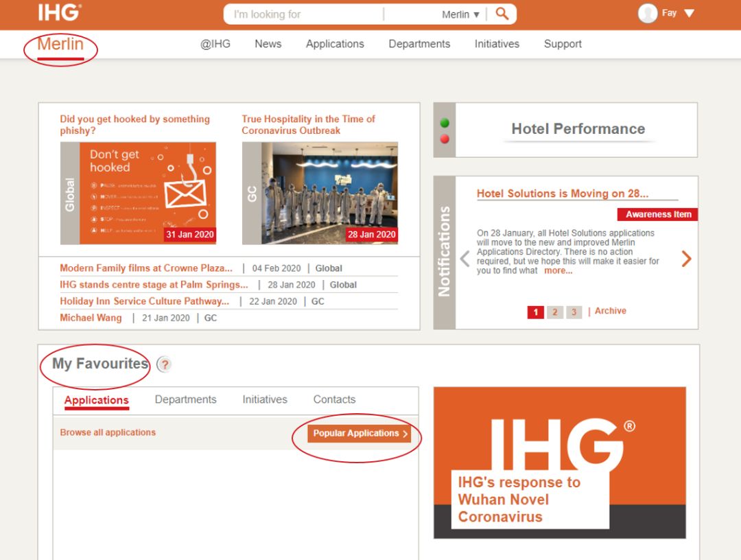
Task: Open the News menu
Action: (268, 44)
